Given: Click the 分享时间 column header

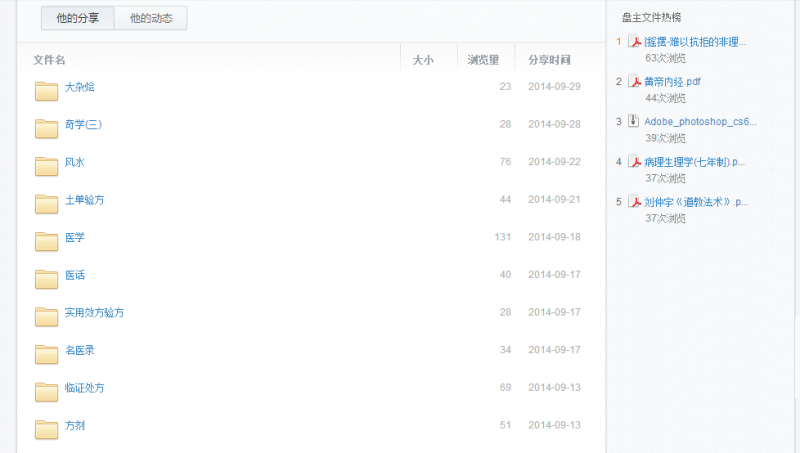Looking at the screenshot, I should point(549,60).
